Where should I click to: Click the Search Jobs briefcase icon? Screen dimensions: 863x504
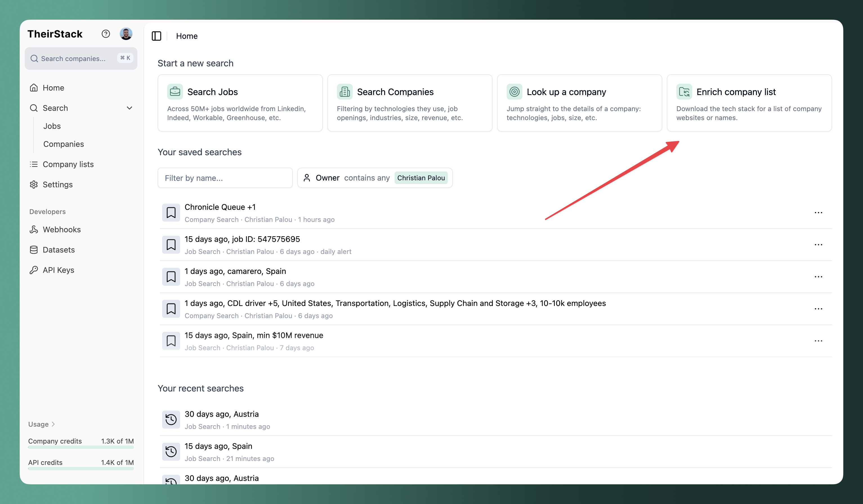click(x=175, y=91)
